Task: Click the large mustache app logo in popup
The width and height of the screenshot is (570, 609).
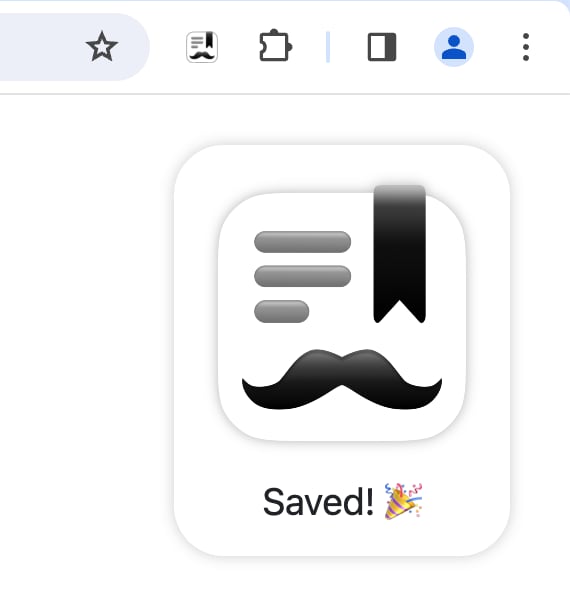Action: pos(342,313)
